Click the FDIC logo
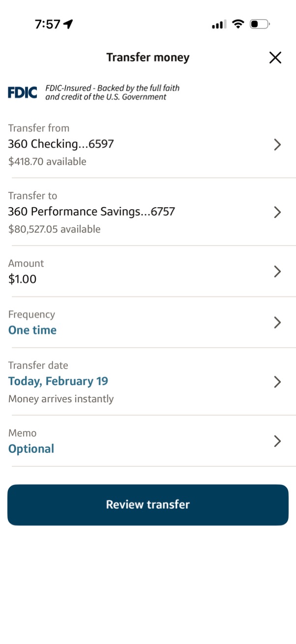The height and width of the screenshot is (644, 296). 22,93
